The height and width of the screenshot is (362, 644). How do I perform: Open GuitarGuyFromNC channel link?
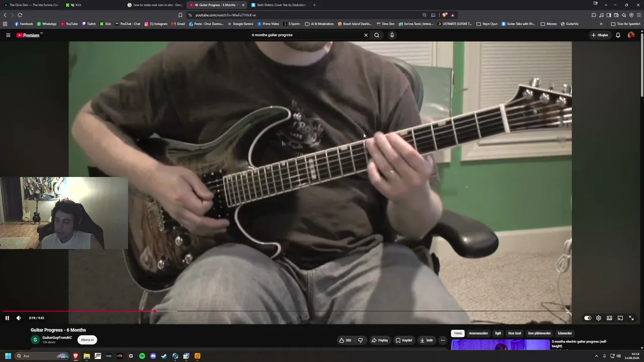pos(57,338)
